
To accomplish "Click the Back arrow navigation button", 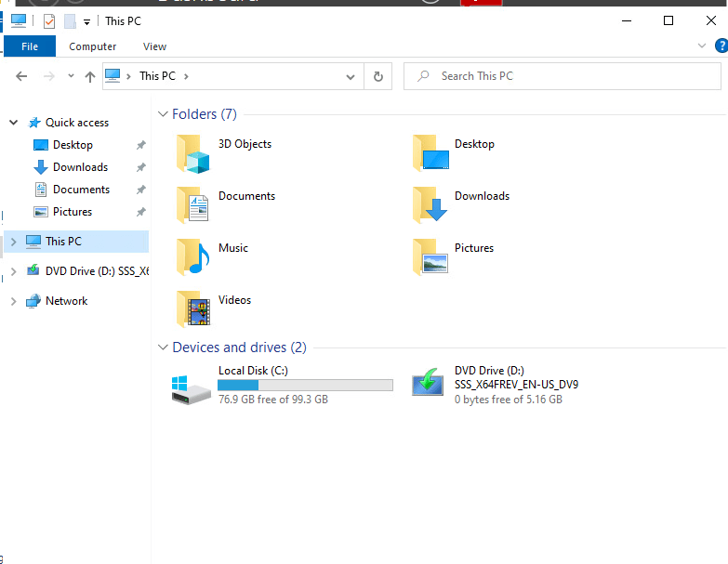I will 21,76.
